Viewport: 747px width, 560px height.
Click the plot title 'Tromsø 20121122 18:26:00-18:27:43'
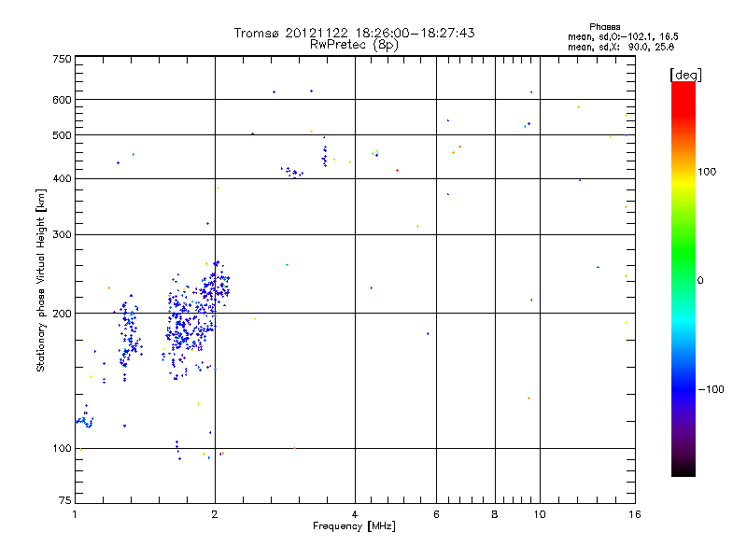(354, 33)
